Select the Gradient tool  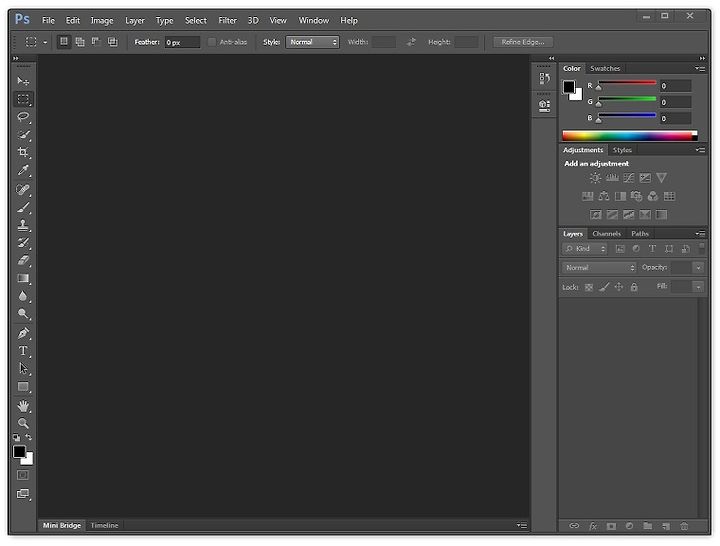pos(23,278)
